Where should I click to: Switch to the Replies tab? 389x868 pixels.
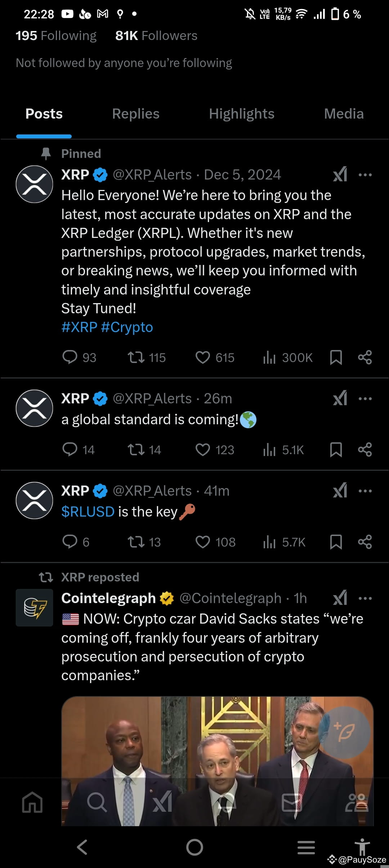pos(135,114)
